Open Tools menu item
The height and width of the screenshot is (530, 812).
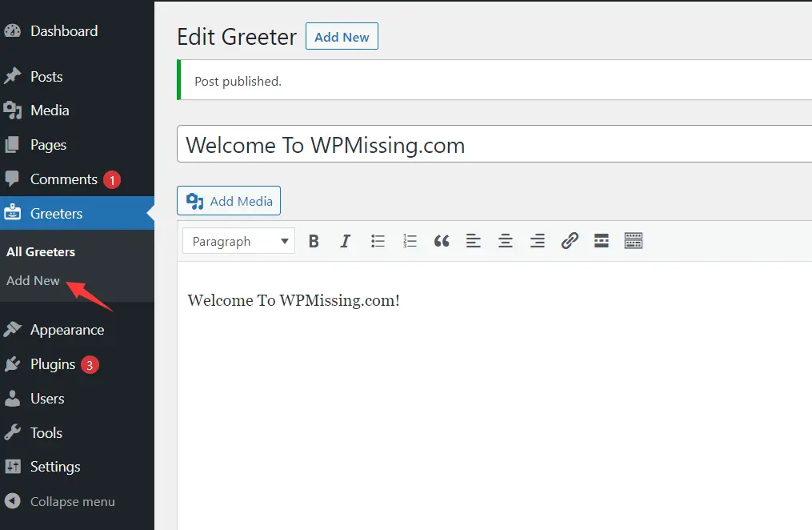46,432
